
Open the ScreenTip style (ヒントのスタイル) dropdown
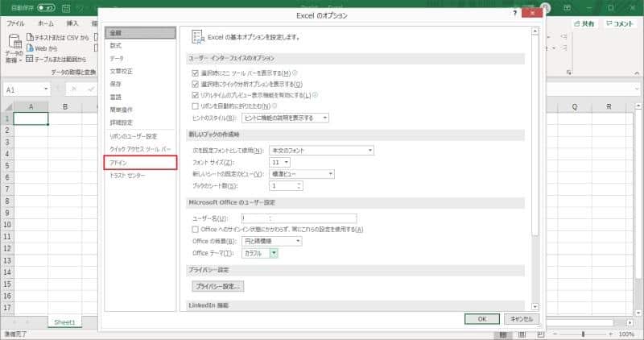point(286,118)
